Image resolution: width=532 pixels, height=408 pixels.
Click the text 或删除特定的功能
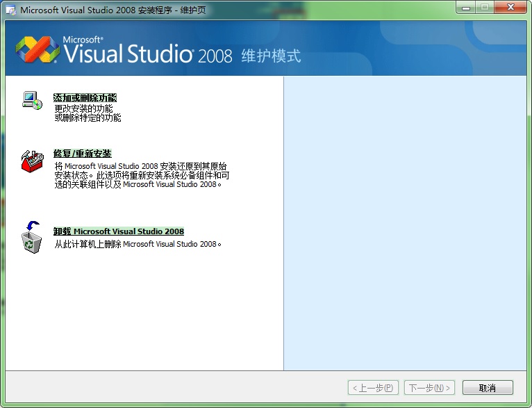click(x=88, y=117)
